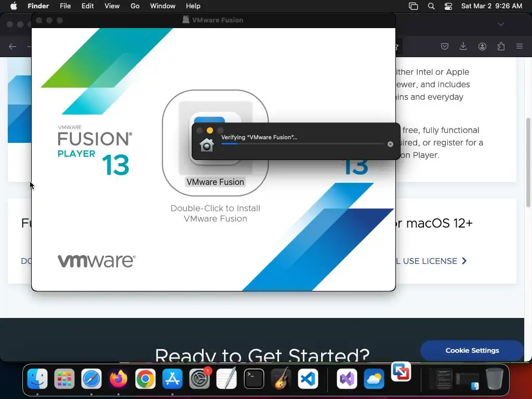Open the Window menu
Viewport: 532px width, 399px height.
pyautogui.click(x=163, y=6)
